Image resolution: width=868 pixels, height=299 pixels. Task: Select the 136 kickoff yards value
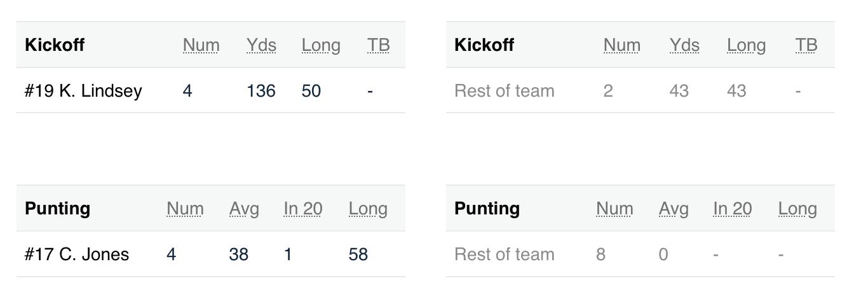[261, 91]
